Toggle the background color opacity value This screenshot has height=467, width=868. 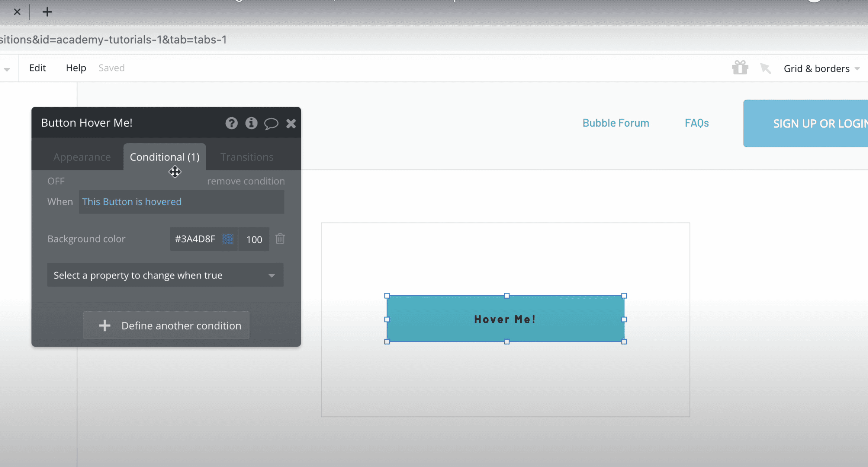(254, 239)
